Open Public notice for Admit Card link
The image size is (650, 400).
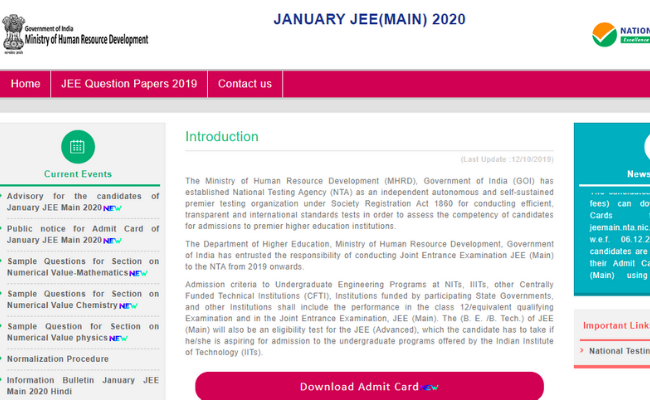80,234
